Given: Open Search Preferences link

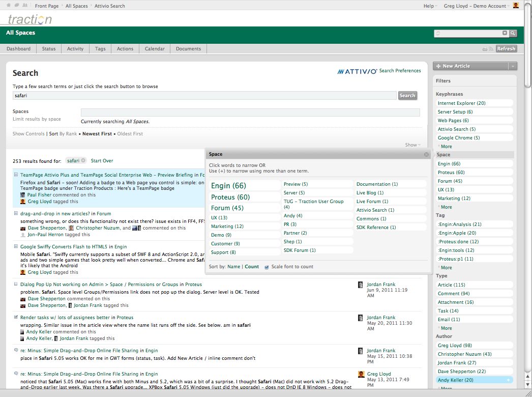Looking at the screenshot, I should [400, 71].
